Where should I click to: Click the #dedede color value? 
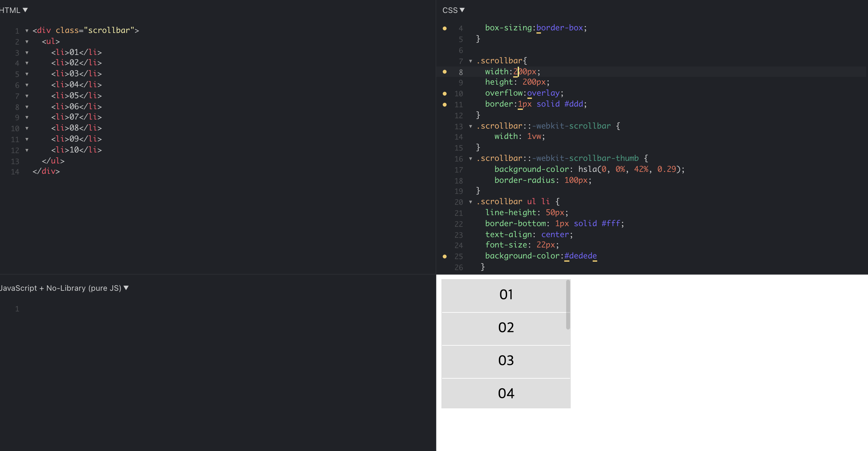click(580, 256)
